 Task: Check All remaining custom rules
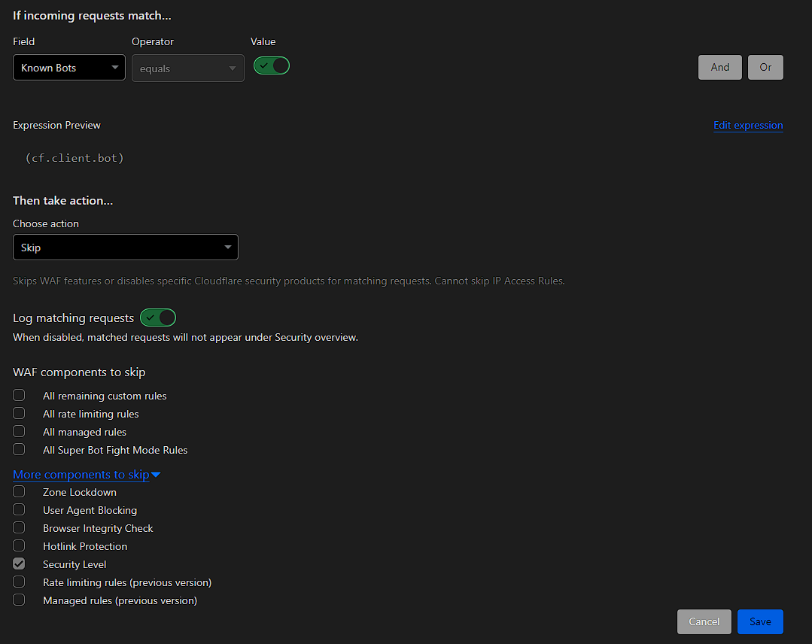(x=18, y=394)
